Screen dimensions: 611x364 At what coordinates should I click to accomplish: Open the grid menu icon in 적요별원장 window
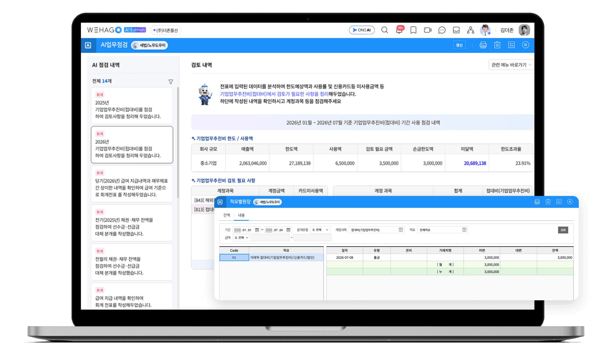[570, 202]
